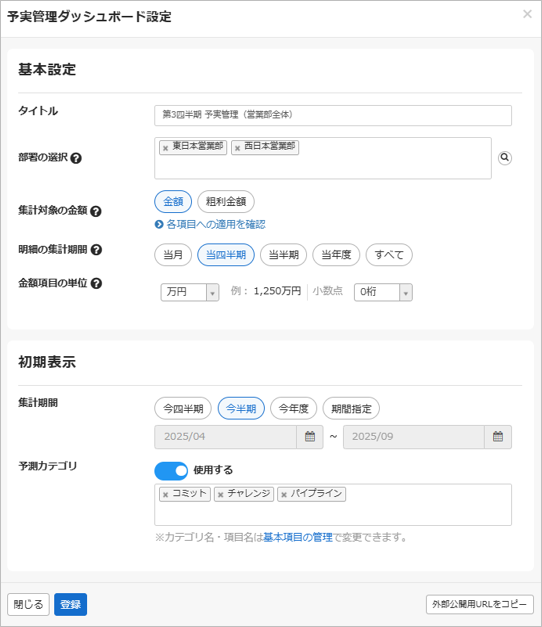Select 期間指定 aggregation period
Screen dimensions: 542x627
(351, 408)
